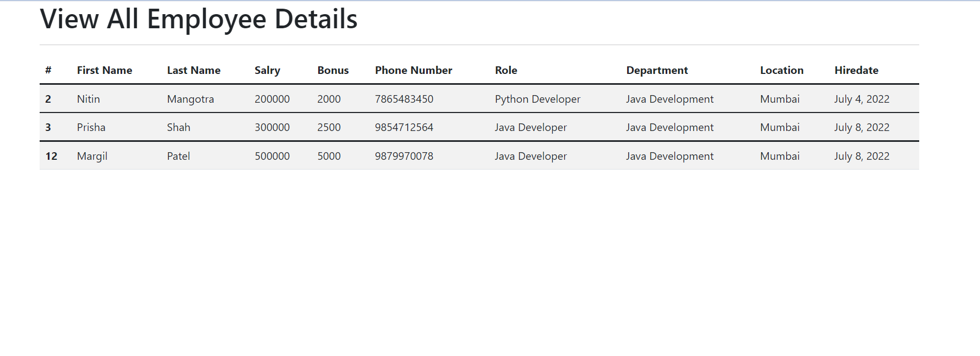Click Nitin's Mumbai location cell
This screenshot has width=980, height=356.
click(780, 99)
